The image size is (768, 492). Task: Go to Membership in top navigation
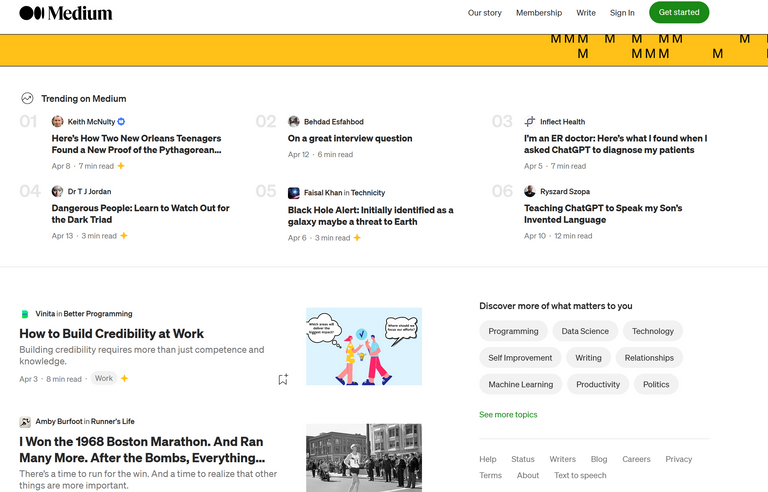[x=539, y=13]
